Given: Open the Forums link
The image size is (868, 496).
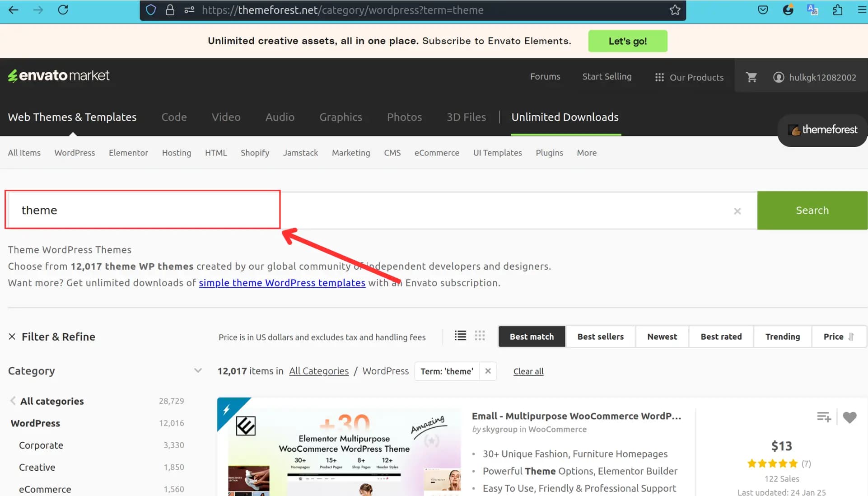Looking at the screenshot, I should point(545,77).
